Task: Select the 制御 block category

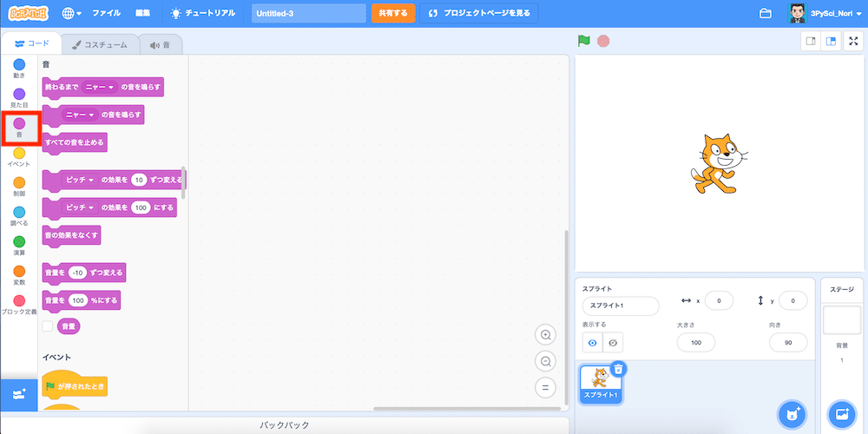Action: pos(19,187)
